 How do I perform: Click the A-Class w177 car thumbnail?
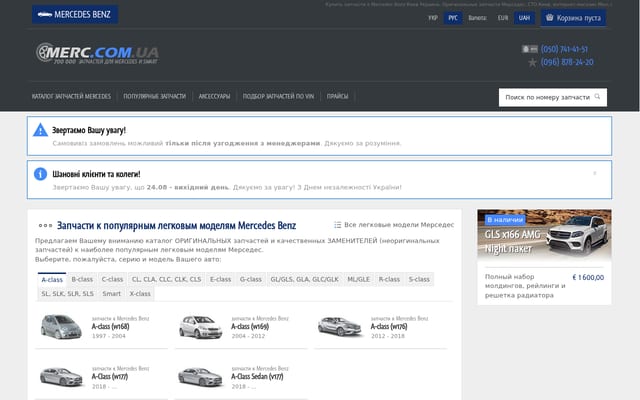[x=61, y=376]
